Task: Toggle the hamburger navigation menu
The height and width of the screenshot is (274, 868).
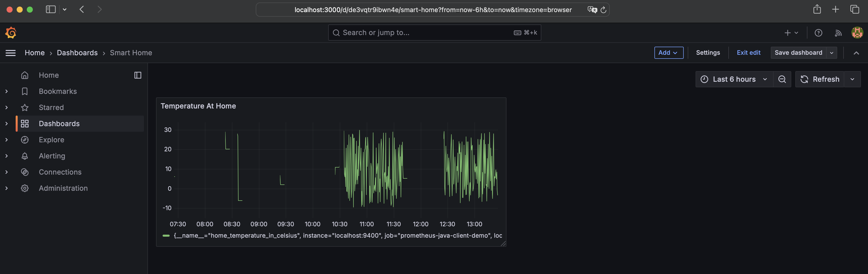Action: pyautogui.click(x=11, y=53)
